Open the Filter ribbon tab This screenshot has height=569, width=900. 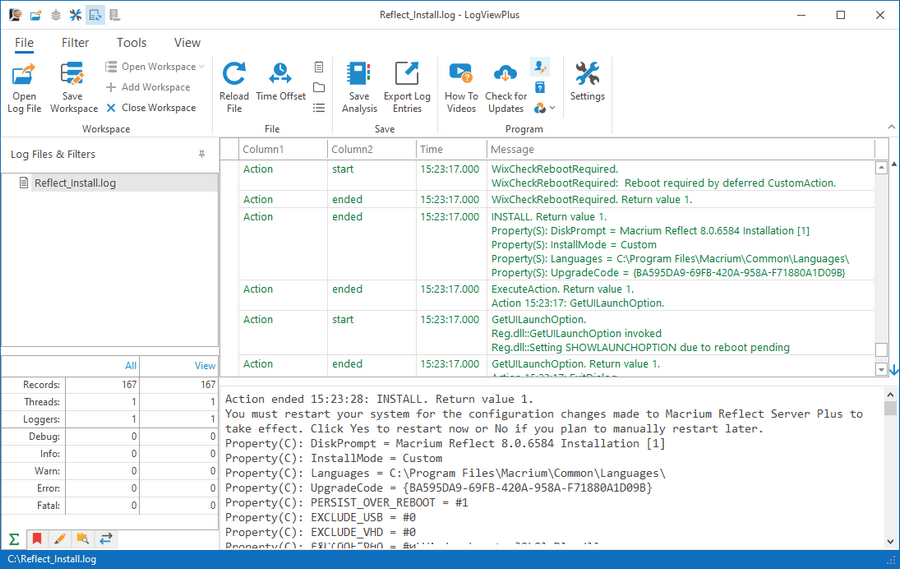tap(75, 42)
